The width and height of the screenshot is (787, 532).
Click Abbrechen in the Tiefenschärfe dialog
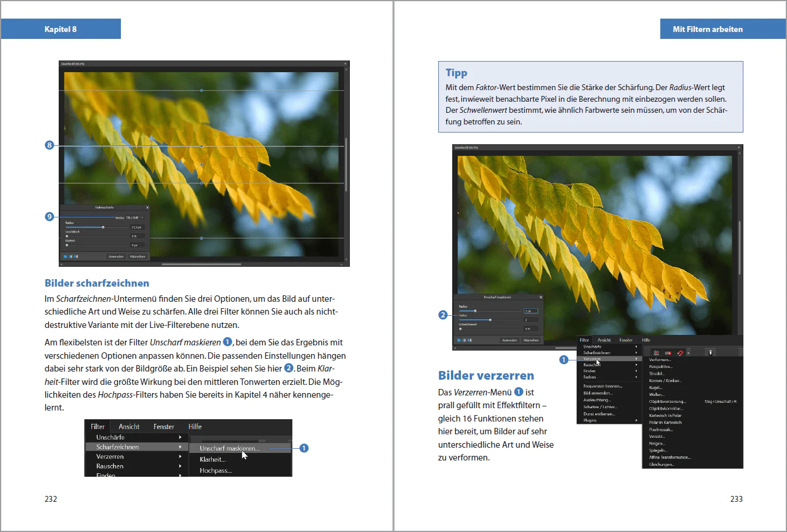pyautogui.click(x=138, y=256)
